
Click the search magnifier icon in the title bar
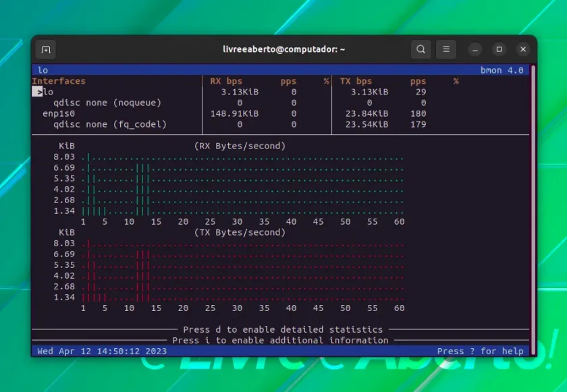pos(421,49)
